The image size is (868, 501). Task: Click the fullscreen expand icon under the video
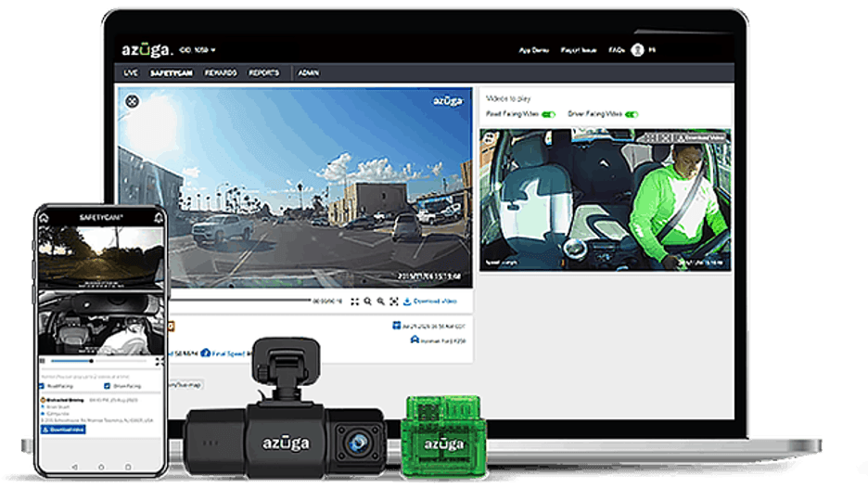coord(355,302)
